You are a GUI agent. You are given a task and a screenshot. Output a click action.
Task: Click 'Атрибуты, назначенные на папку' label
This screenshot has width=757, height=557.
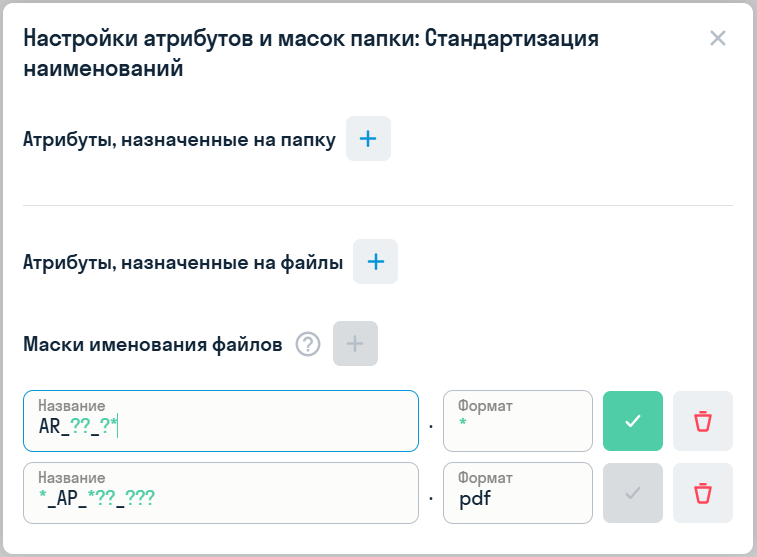[179, 140]
